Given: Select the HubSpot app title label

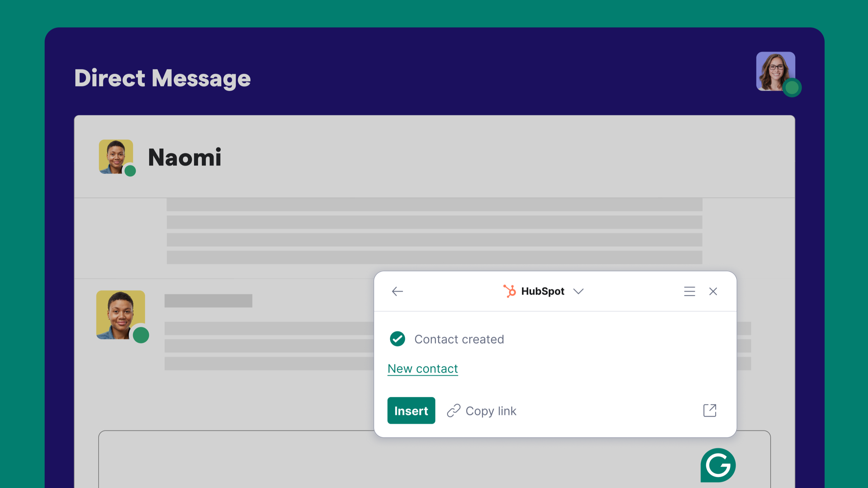Looking at the screenshot, I should (x=542, y=291).
